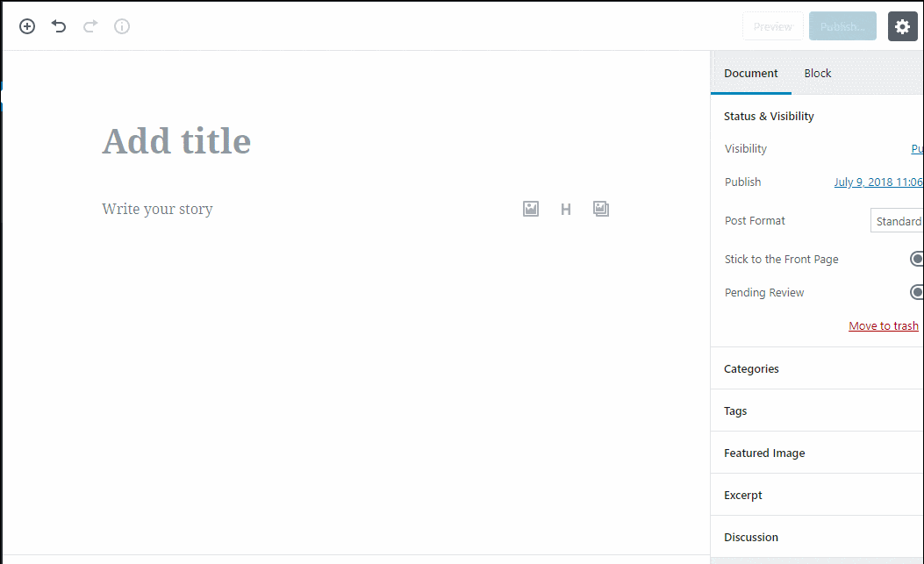Open the content structure info icon
The width and height of the screenshot is (924, 564).
coord(121,26)
